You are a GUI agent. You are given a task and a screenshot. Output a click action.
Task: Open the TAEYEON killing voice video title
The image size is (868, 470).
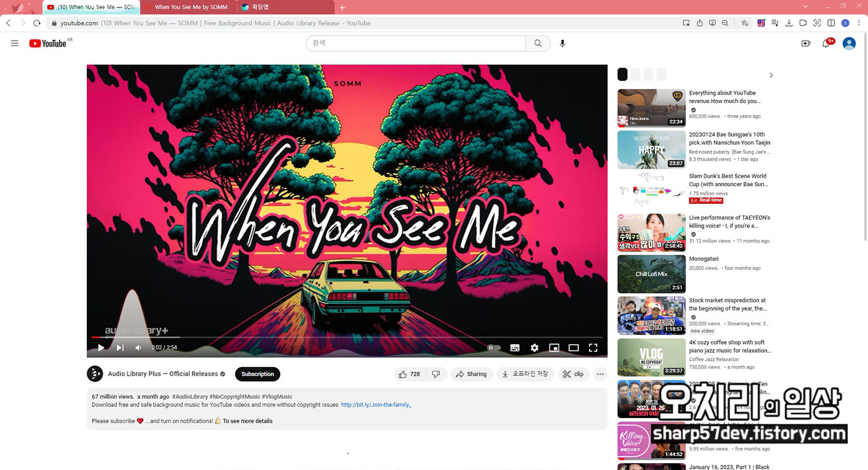(x=729, y=221)
